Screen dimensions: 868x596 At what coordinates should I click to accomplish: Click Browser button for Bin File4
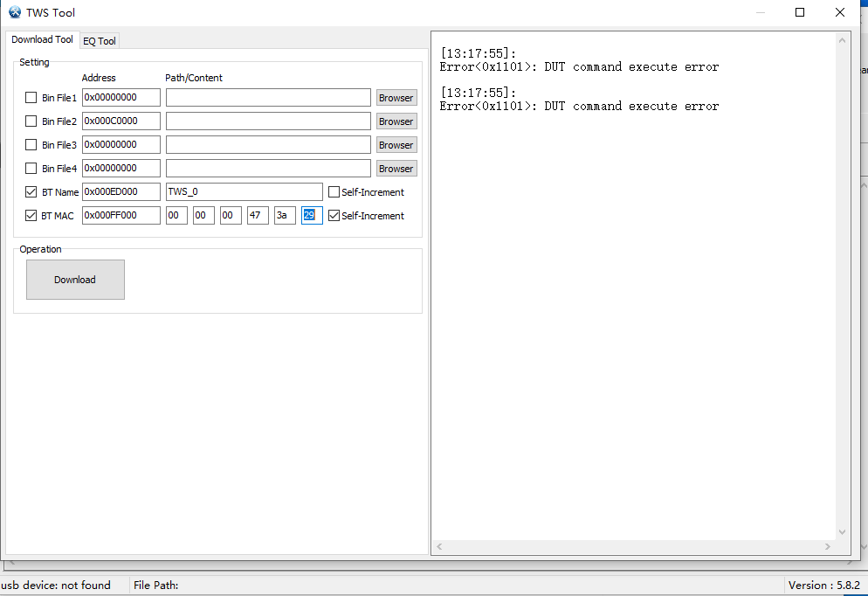click(x=396, y=169)
